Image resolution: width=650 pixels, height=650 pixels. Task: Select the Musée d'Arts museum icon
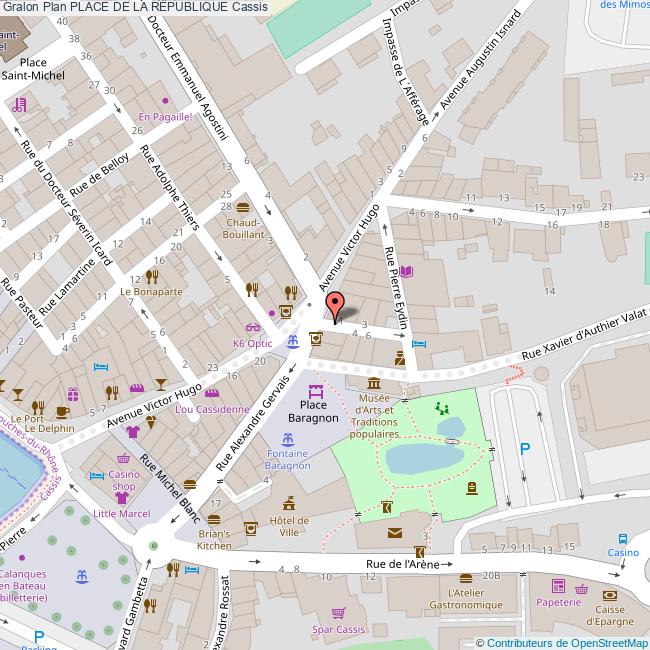click(373, 385)
